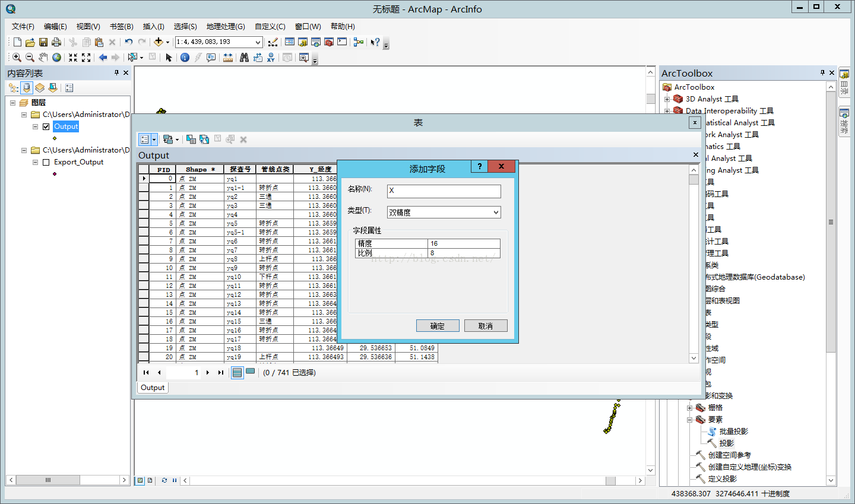Open the Go To XY tool
This screenshot has height=504, width=855.
271,58
